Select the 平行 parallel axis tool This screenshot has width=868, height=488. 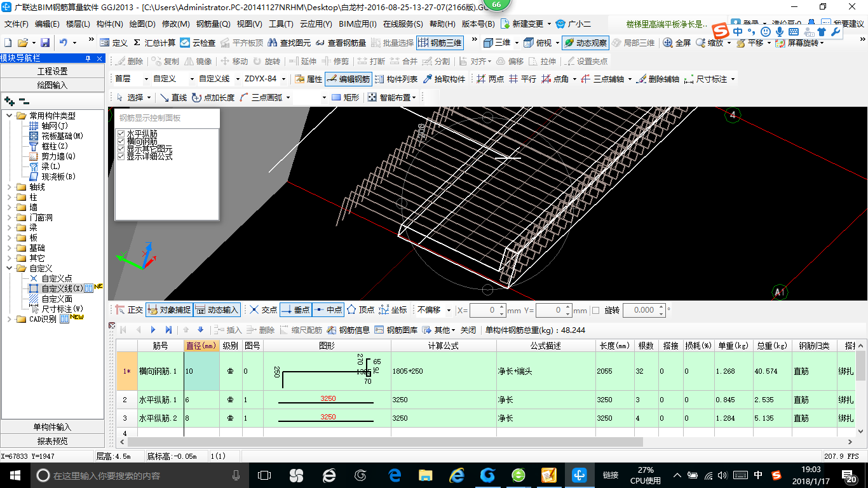point(522,79)
